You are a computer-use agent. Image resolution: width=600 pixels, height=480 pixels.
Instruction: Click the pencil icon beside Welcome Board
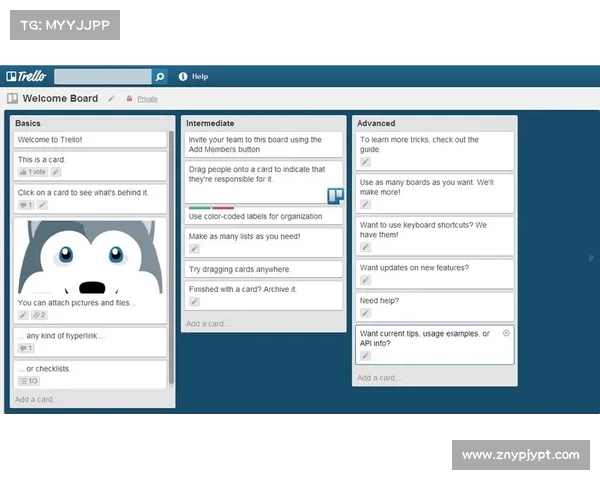[112, 99]
